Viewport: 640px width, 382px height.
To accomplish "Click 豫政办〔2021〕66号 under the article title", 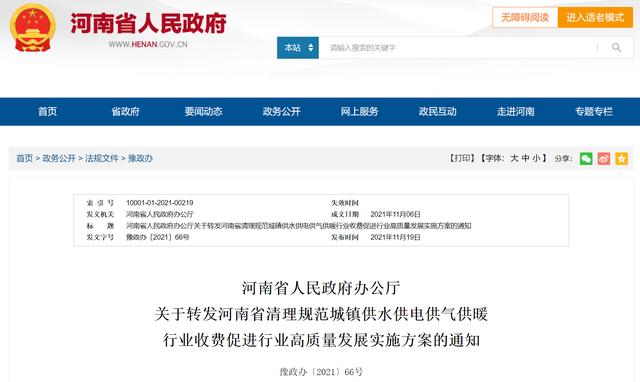I will (x=321, y=372).
